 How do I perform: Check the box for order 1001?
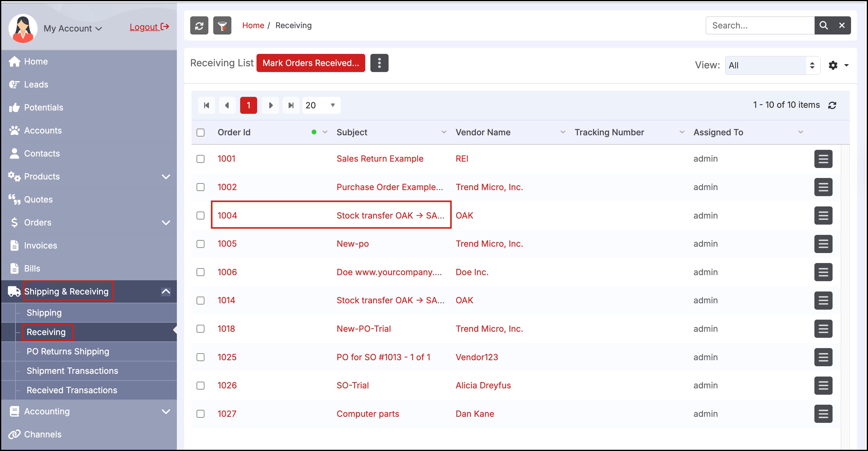point(200,159)
